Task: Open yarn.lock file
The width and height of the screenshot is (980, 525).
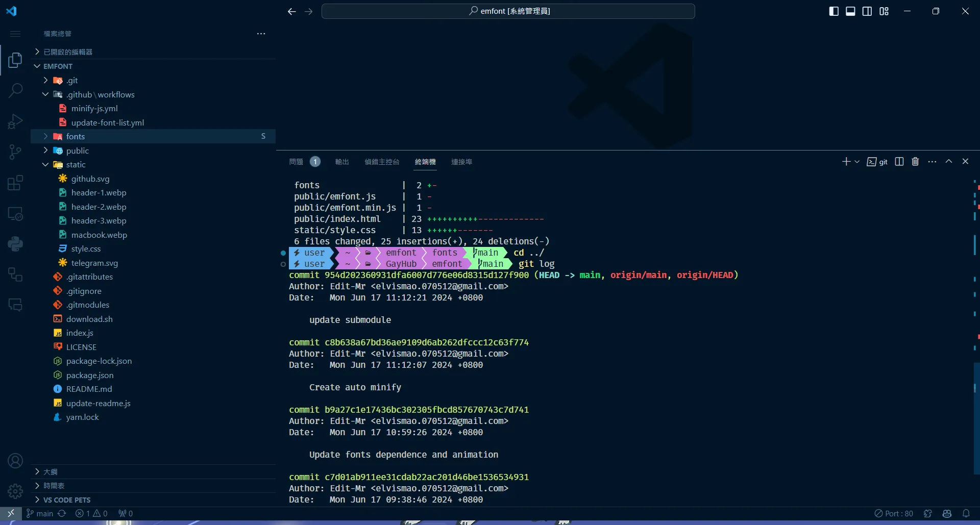Action: (x=153, y=417)
